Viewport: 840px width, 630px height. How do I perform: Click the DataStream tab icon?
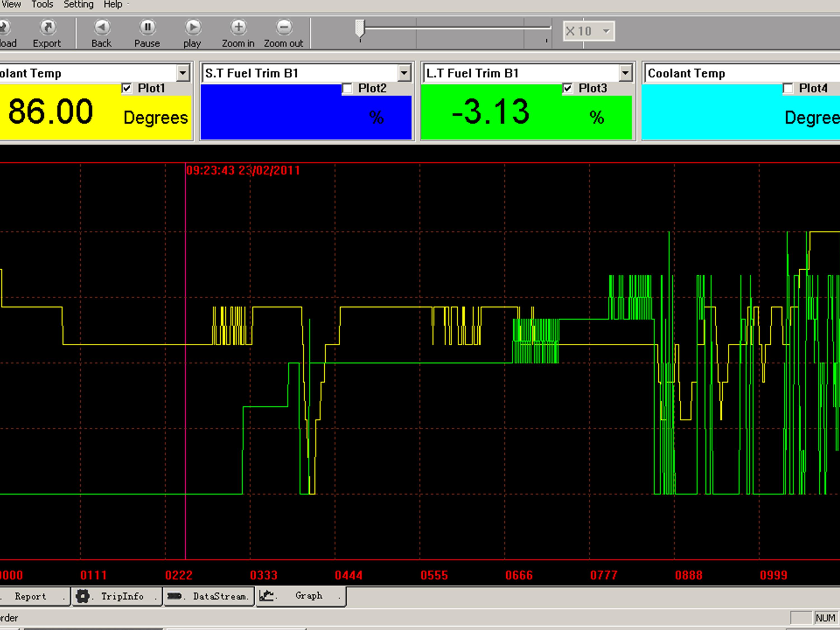click(174, 596)
